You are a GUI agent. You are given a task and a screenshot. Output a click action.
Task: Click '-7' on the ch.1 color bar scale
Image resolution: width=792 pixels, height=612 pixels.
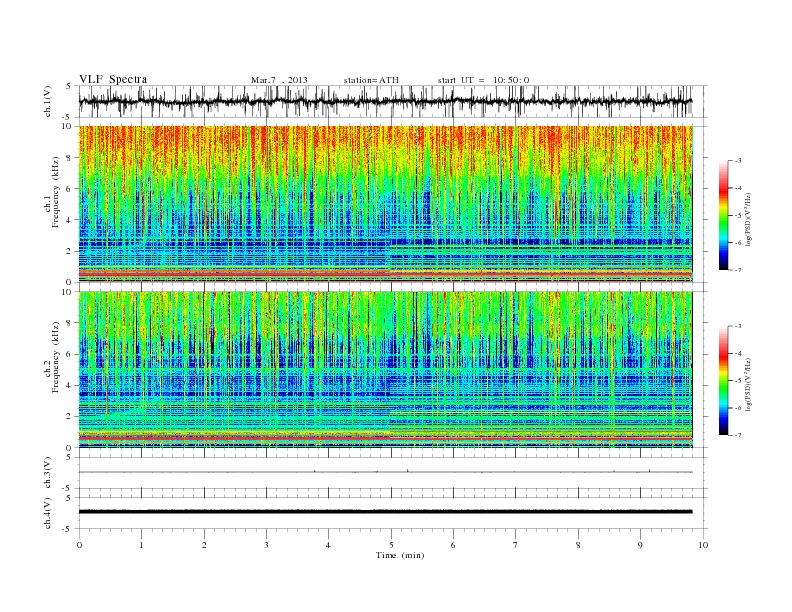pyautogui.click(x=738, y=270)
